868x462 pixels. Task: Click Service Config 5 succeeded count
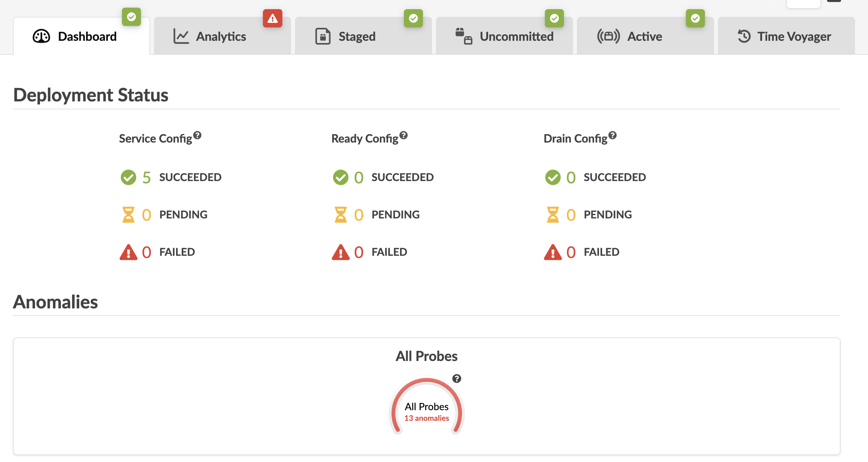tap(147, 178)
